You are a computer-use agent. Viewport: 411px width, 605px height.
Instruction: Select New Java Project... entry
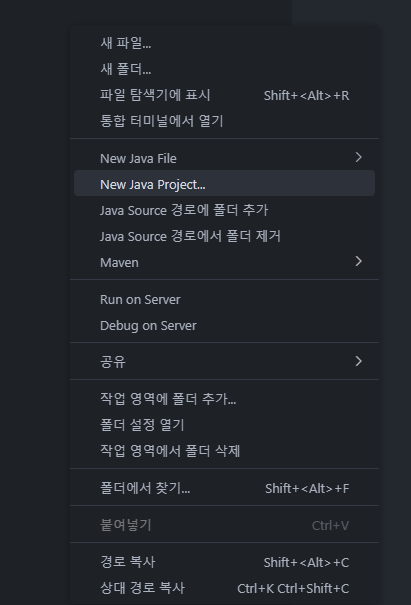tap(224, 184)
